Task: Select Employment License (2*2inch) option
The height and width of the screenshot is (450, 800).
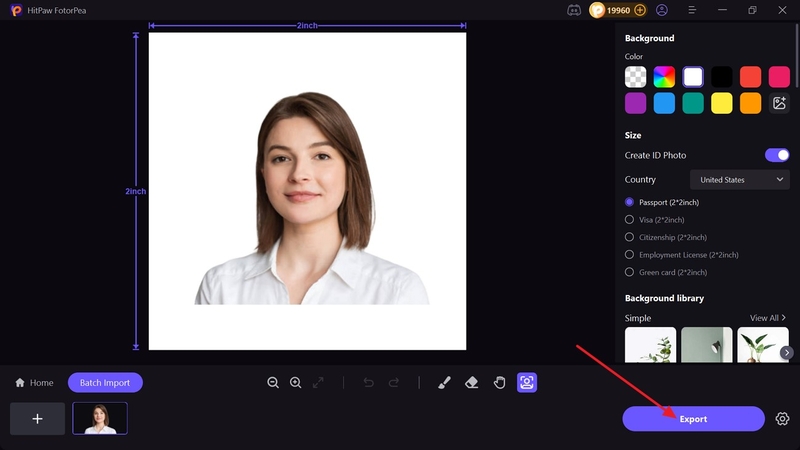Action: pos(682,255)
